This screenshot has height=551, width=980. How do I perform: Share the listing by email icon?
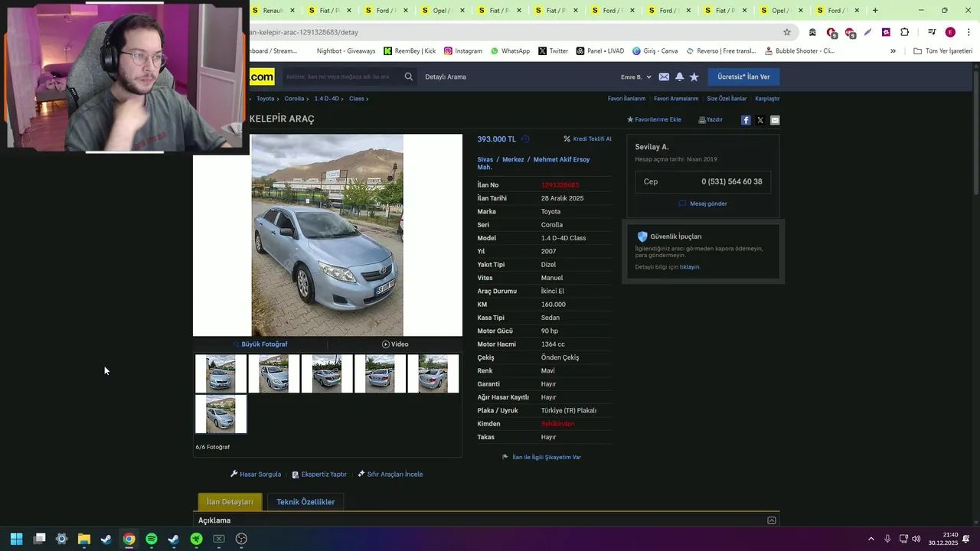click(x=775, y=120)
